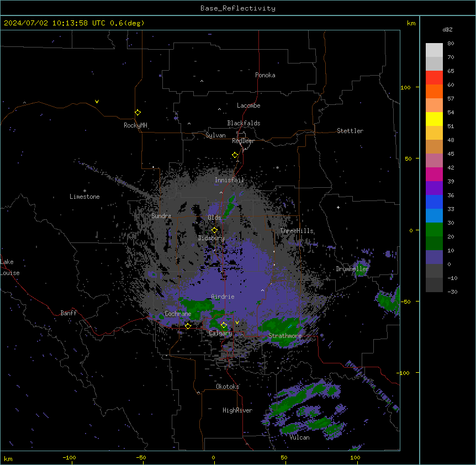Screen dimensions: 476x465
Task: Click the 100 tick on right axis
Action: click(405, 87)
